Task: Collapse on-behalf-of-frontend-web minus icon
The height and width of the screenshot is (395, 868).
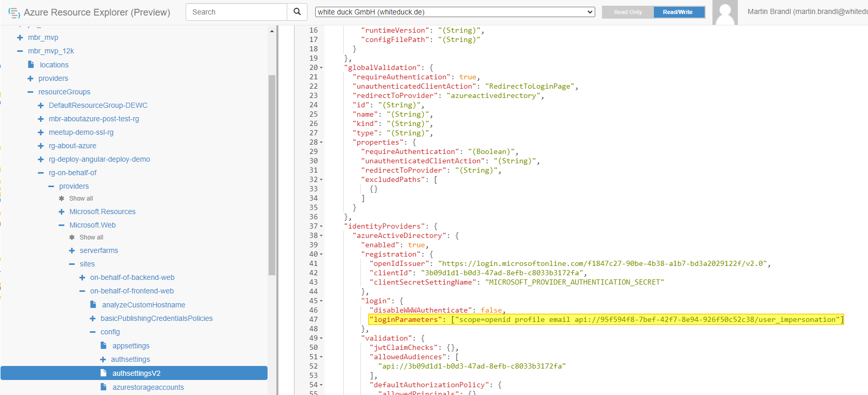Action: (x=82, y=291)
